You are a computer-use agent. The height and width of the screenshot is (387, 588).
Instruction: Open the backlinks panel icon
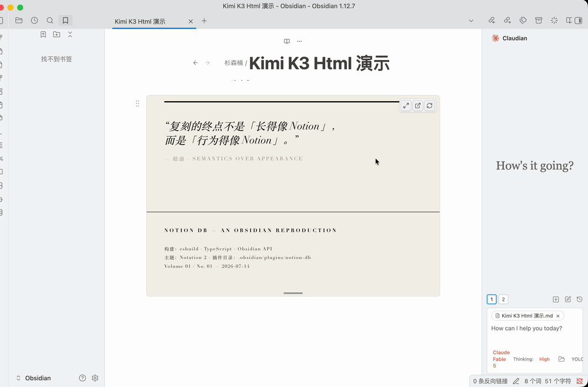click(x=492, y=21)
